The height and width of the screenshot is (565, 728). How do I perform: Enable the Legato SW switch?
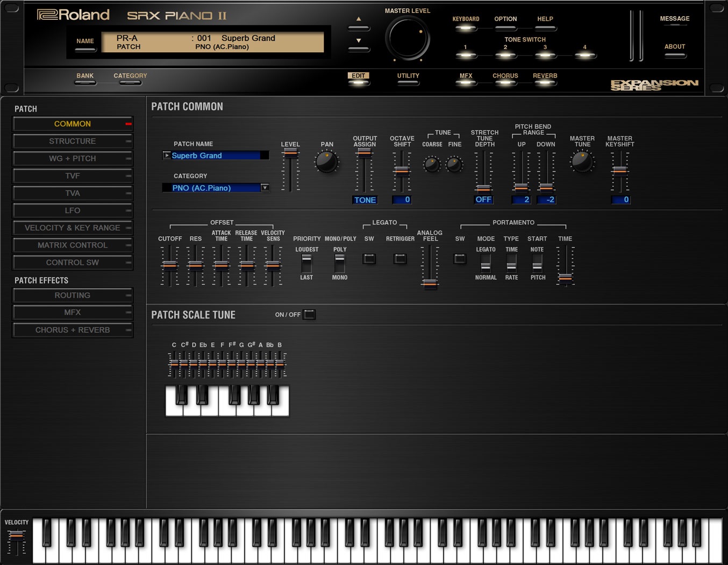tap(369, 259)
